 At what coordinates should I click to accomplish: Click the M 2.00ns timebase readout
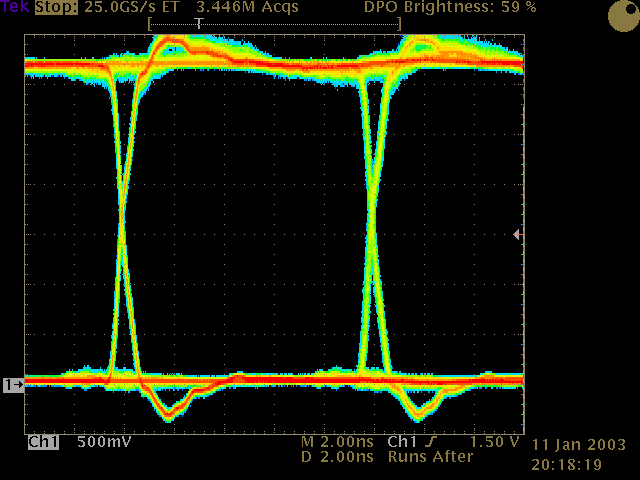tap(337, 442)
